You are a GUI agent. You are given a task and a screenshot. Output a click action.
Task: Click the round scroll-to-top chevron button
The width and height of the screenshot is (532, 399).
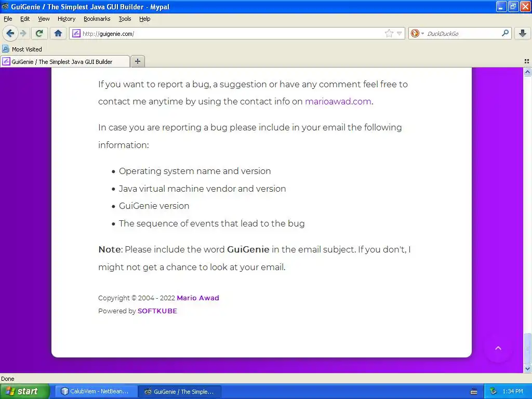(498, 348)
